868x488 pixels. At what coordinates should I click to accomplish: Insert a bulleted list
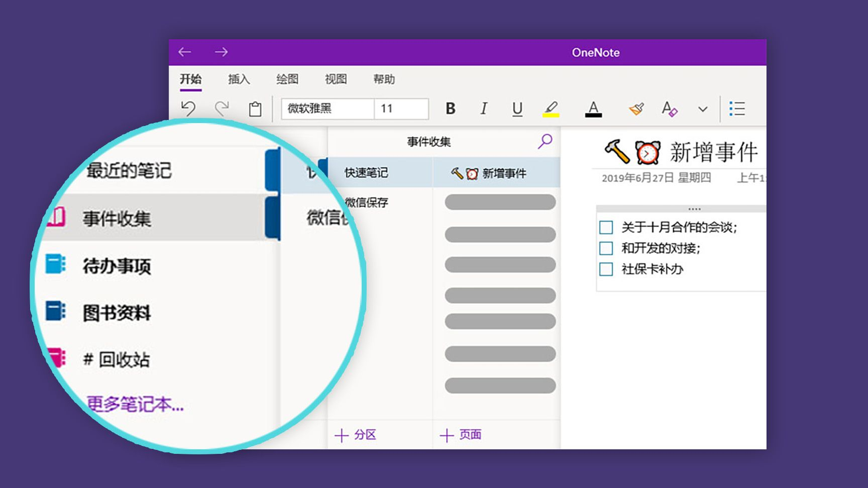(x=737, y=108)
